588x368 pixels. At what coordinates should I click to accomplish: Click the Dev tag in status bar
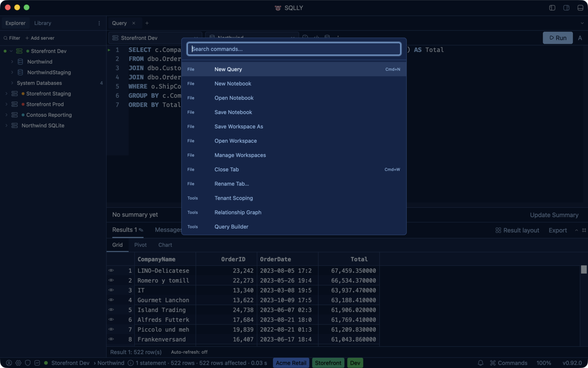tap(355, 363)
